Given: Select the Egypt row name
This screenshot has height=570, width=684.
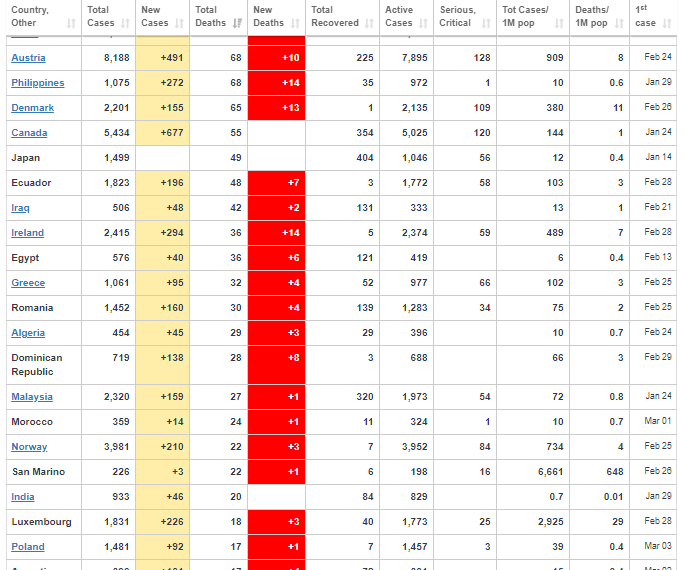Looking at the screenshot, I should pyautogui.click(x=25, y=258).
